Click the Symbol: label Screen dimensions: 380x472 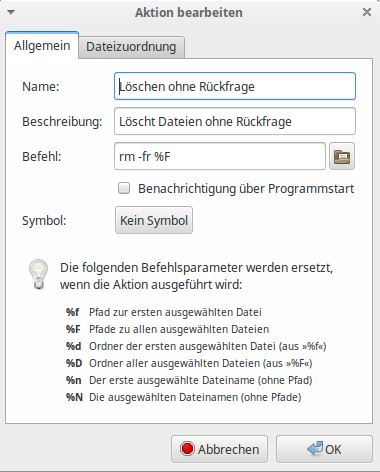pos(44,221)
